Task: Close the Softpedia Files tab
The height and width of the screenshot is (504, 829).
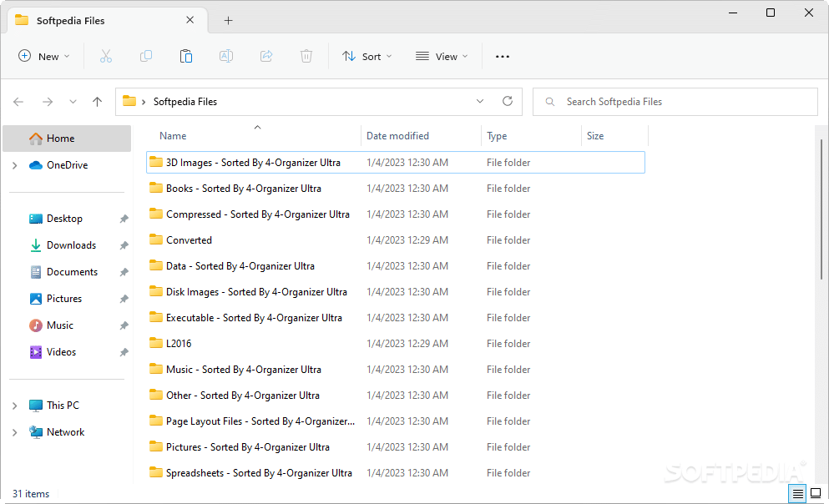Action: click(x=190, y=20)
